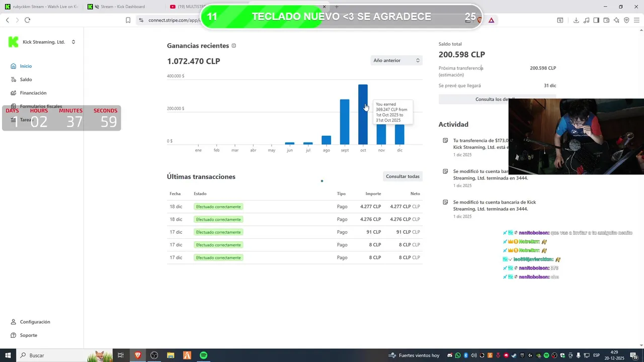The width and height of the screenshot is (644, 362).
Task: Click the 1.072.470 CLP earnings total
Action: (x=194, y=61)
